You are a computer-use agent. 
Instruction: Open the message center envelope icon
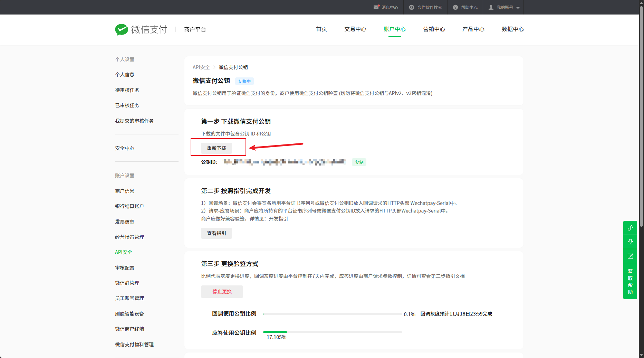(x=376, y=7)
